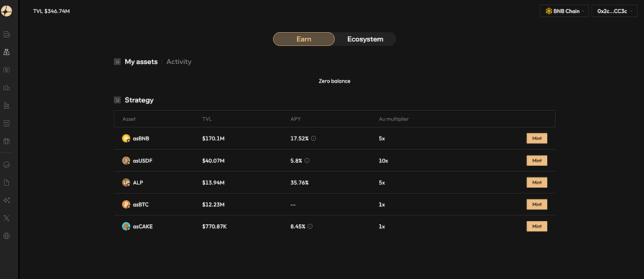The height and width of the screenshot is (279, 644).
Task: Open wallet address 0x2c...CC3c dropdown
Action: click(x=614, y=11)
